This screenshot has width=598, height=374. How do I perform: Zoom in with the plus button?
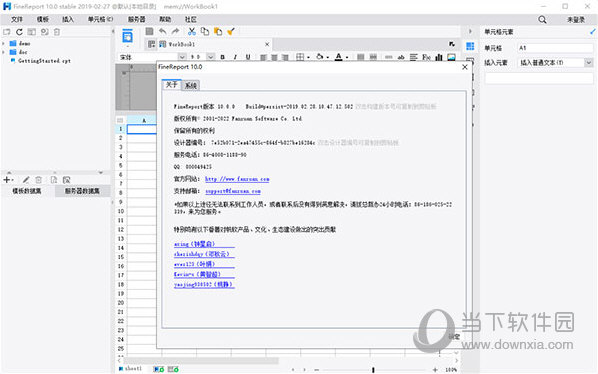(x=435, y=369)
